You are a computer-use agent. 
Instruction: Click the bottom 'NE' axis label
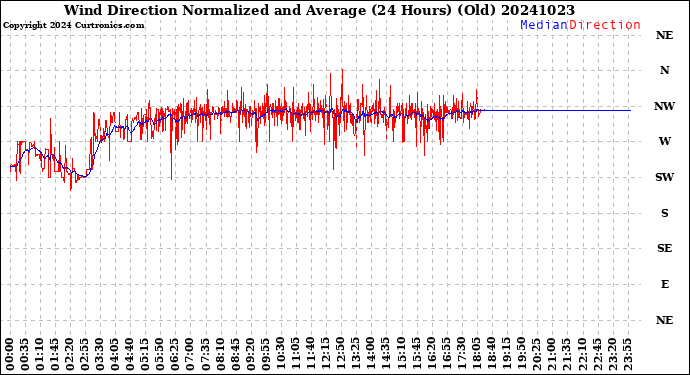coord(664,320)
